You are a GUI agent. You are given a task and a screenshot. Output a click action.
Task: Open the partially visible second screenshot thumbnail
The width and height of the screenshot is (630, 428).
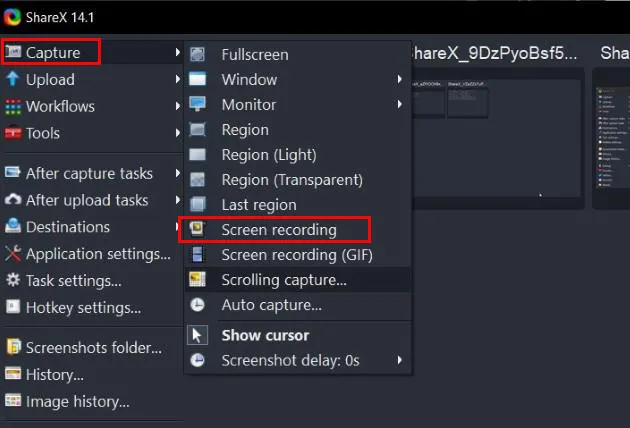(611, 138)
